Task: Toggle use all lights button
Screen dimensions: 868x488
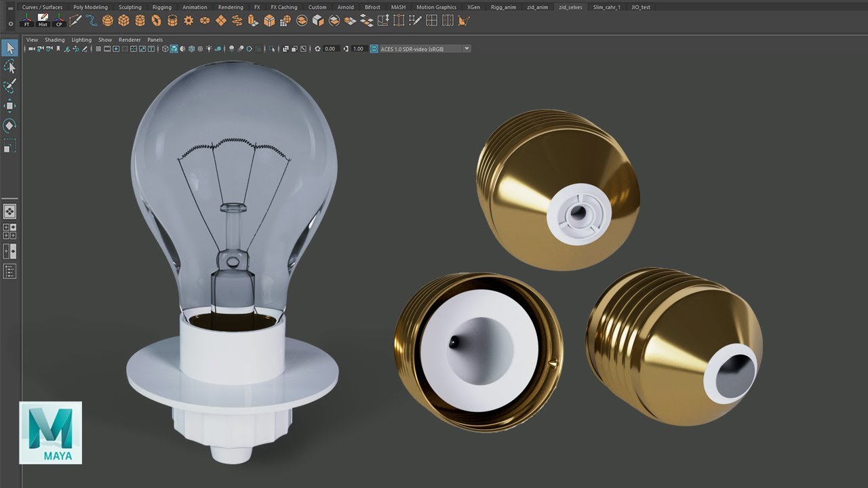Action: click(x=210, y=49)
